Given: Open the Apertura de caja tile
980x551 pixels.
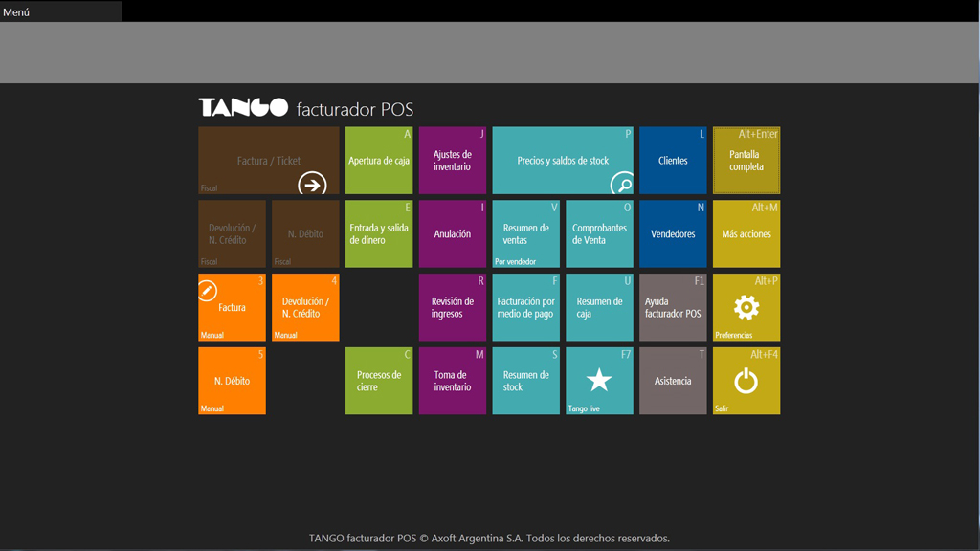Looking at the screenshot, I should (379, 161).
